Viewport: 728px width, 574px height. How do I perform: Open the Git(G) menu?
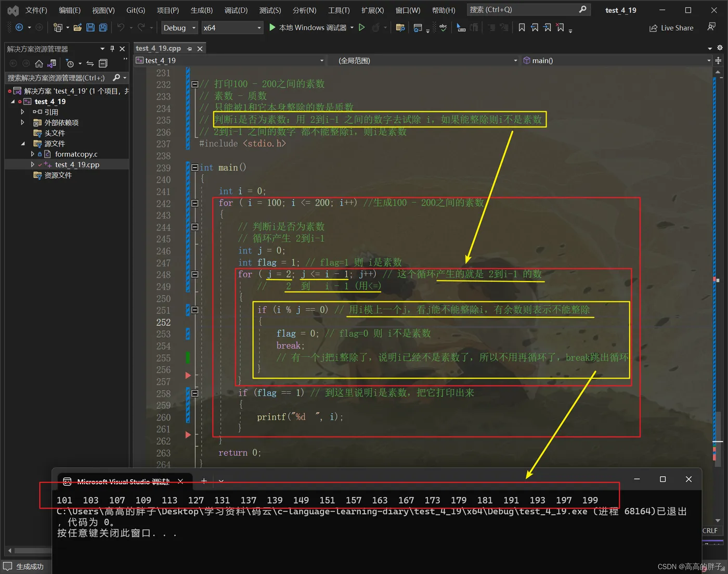point(136,10)
